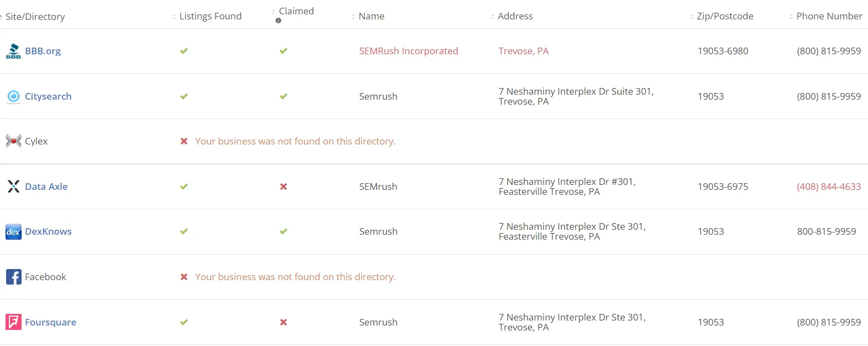
Task: Open the Foursquare directory link
Action: click(x=50, y=322)
